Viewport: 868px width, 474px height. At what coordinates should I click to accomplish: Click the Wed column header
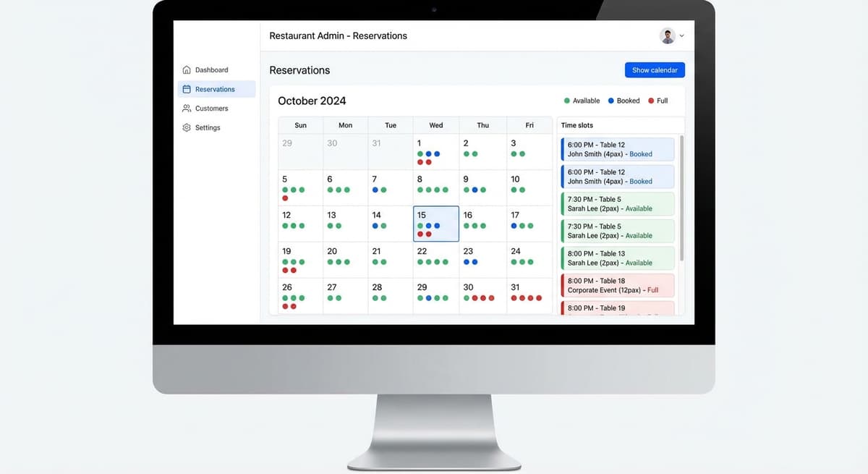[x=435, y=125]
